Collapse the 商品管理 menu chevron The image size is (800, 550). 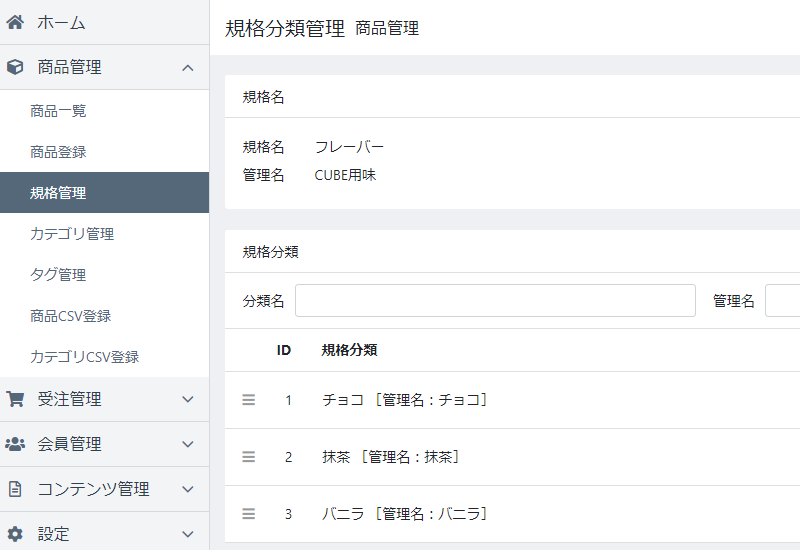point(188,67)
